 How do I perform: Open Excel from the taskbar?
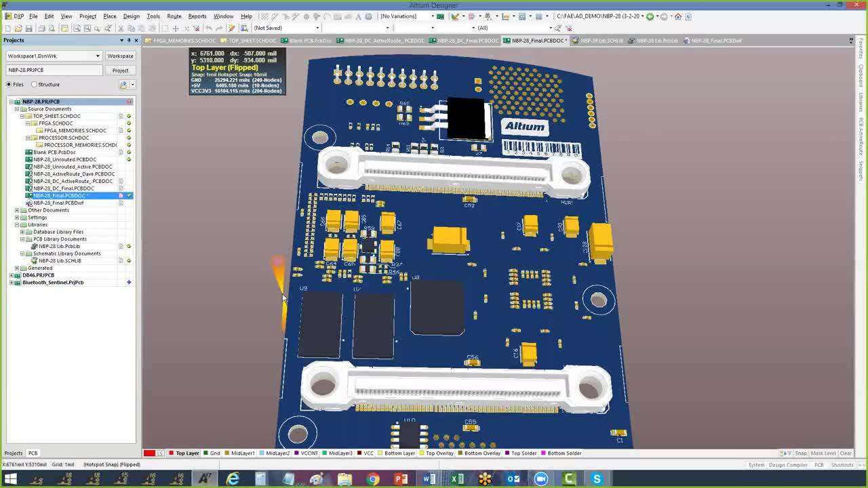click(457, 479)
